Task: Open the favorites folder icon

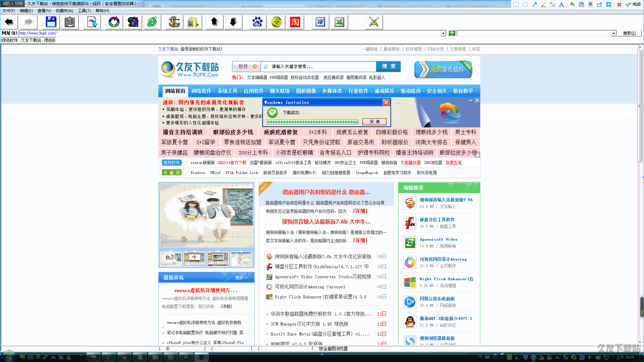Action: (193, 22)
